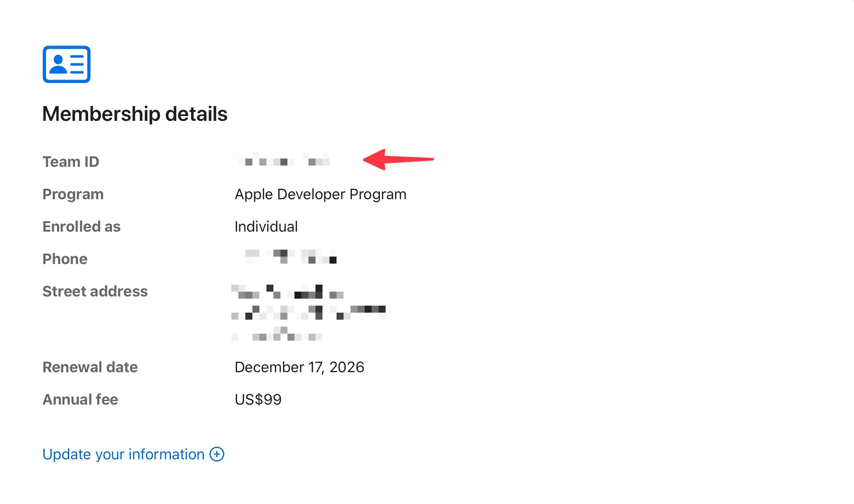Click the Street address label
The image size is (854, 504).
[95, 291]
